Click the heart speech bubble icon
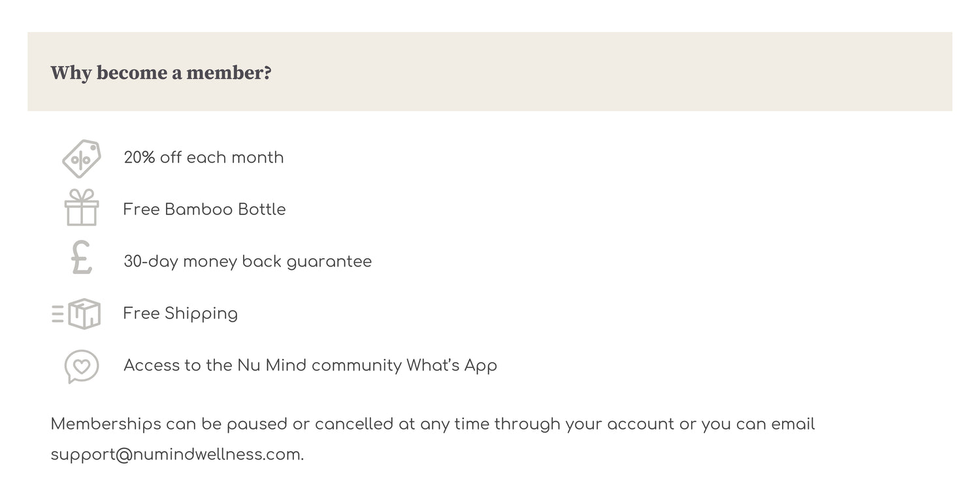 (82, 366)
